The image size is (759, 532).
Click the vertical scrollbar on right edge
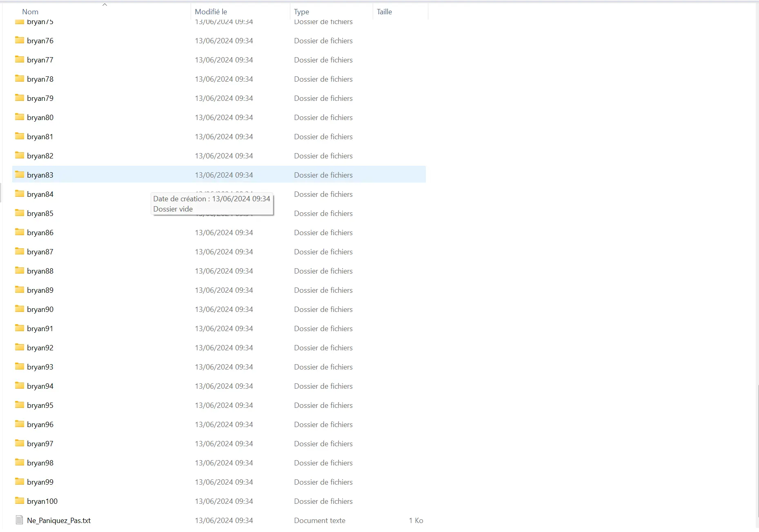(x=757, y=449)
